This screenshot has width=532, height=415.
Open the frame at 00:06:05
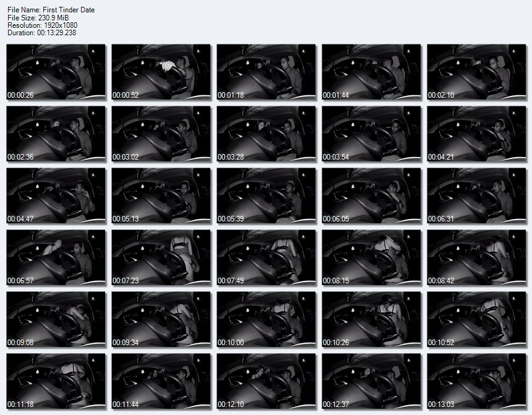(x=372, y=196)
